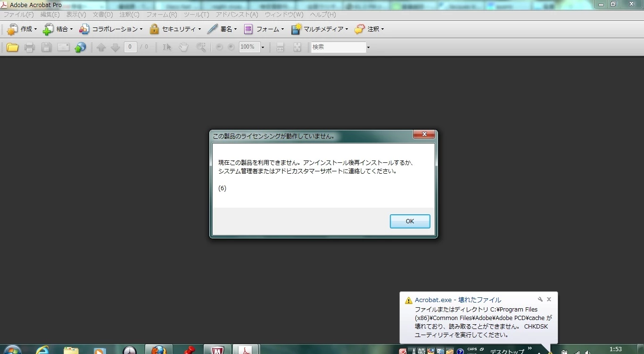Click the clock showing 1:53
This screenshot has width=644, height=354.
pyautogui.click(x=616, y=350)
